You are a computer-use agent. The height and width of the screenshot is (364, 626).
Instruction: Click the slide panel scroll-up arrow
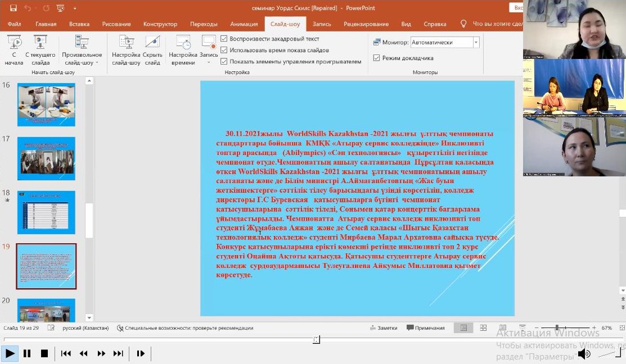89,81
